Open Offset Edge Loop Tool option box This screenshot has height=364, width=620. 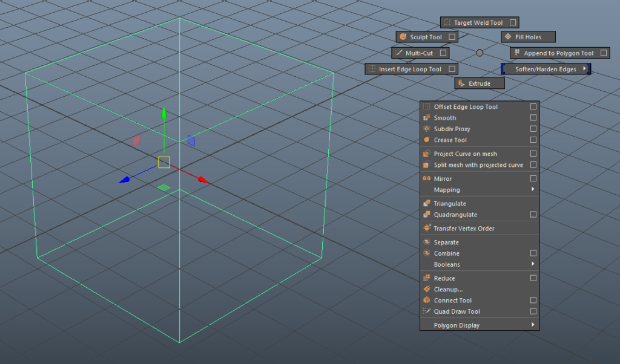point(533,106)
